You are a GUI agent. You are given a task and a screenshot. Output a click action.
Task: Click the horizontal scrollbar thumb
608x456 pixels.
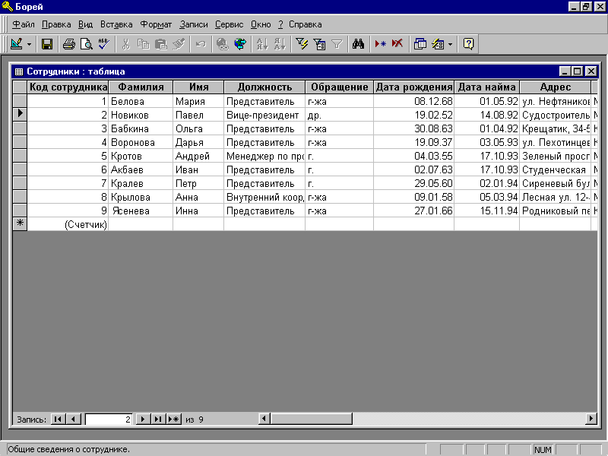click(311, 419)
